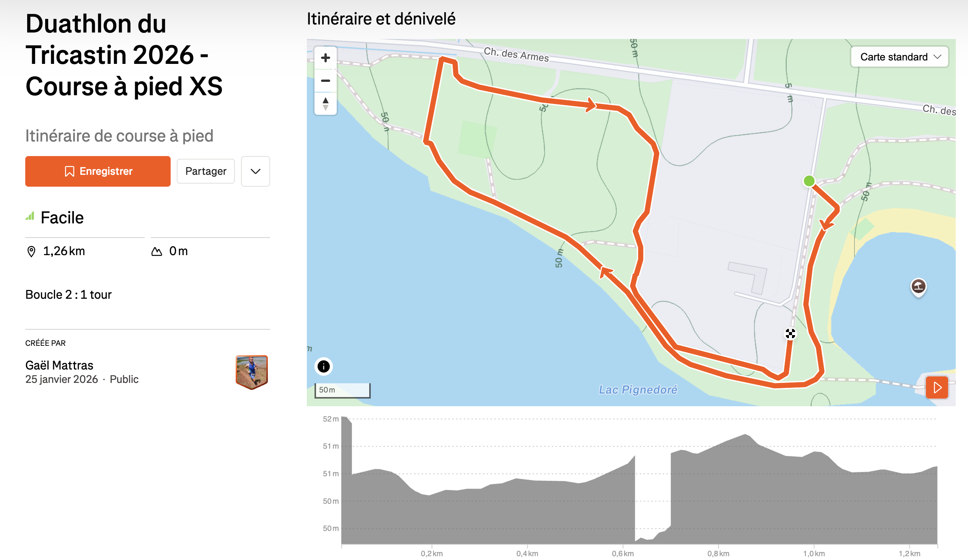The width and height of the screenshot is (968, 560).
Task: Click the mountain elevation gain icon
Action: 157,252
